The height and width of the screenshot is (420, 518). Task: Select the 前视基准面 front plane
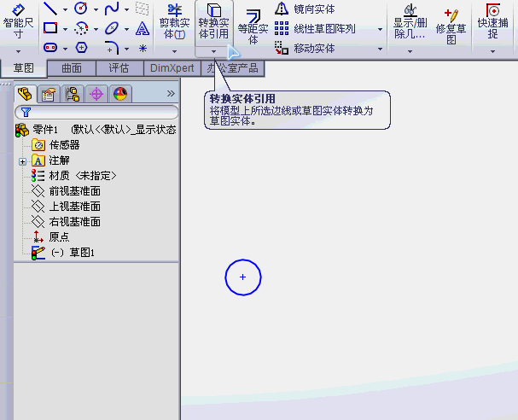click(66, 191)
